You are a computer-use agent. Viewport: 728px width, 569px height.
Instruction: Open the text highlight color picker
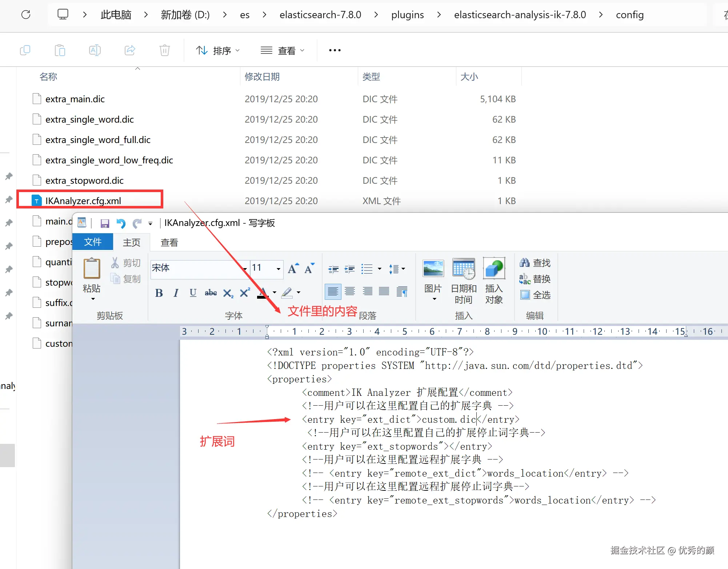299,293
